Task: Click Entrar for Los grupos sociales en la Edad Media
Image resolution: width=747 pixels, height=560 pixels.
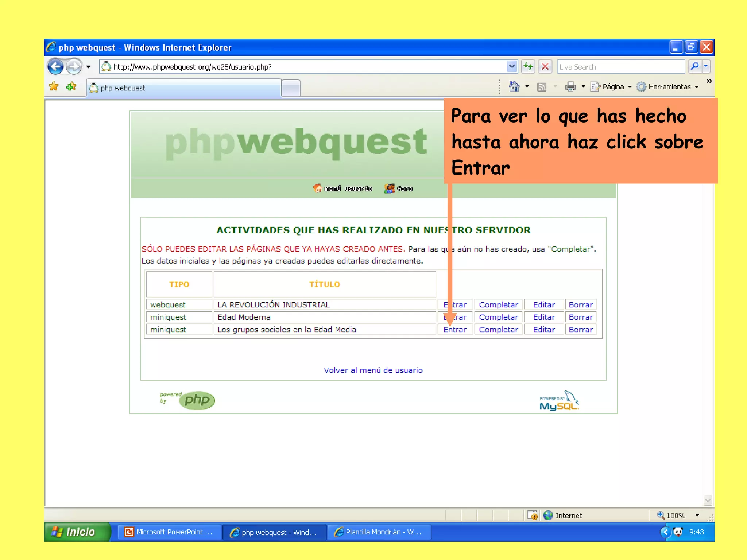Action: tap(455, 330)
